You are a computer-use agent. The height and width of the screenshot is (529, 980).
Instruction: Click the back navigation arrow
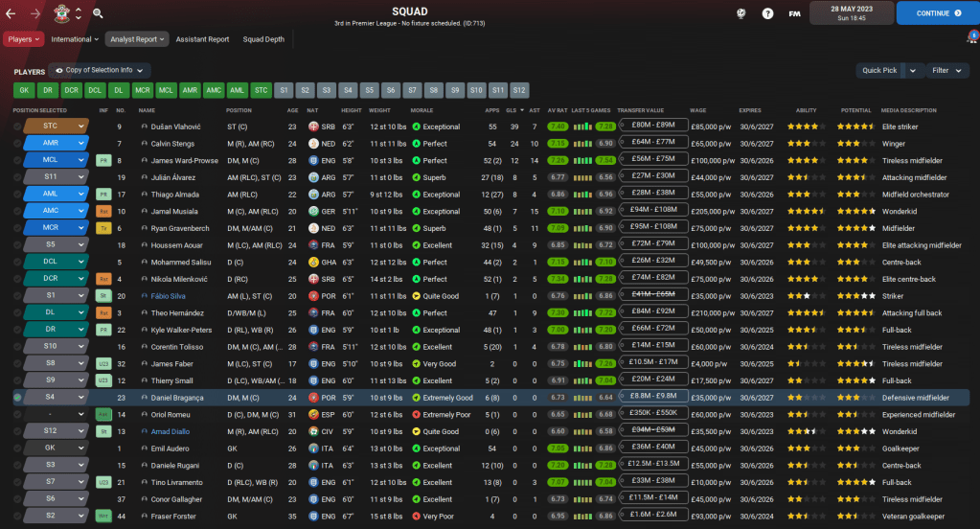pos(11,14)
